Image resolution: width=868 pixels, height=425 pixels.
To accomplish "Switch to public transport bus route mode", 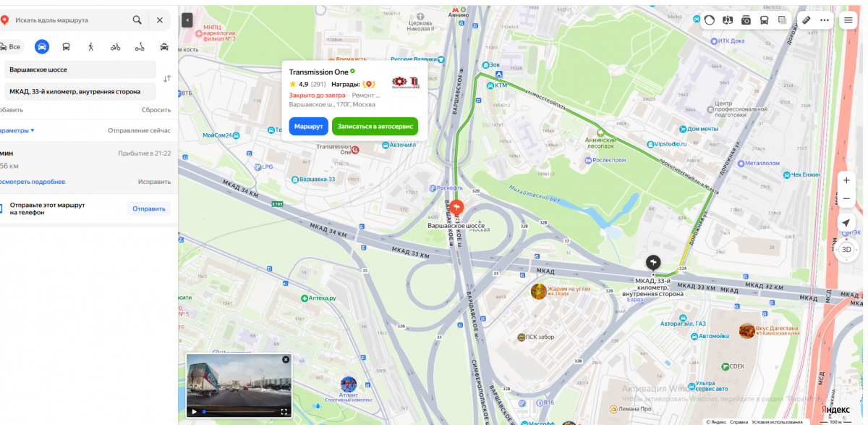I will point(67,46).
